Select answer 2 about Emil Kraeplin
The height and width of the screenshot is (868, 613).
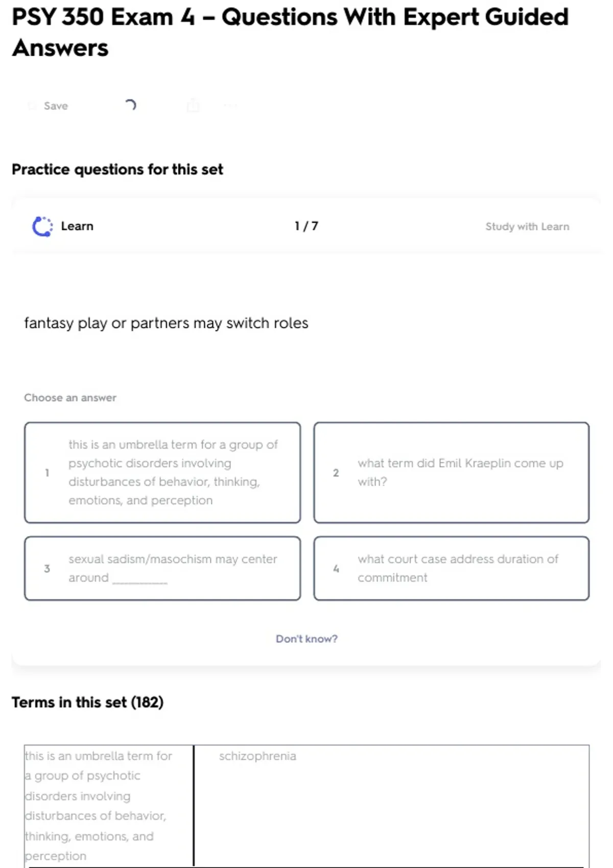point(452,472)
